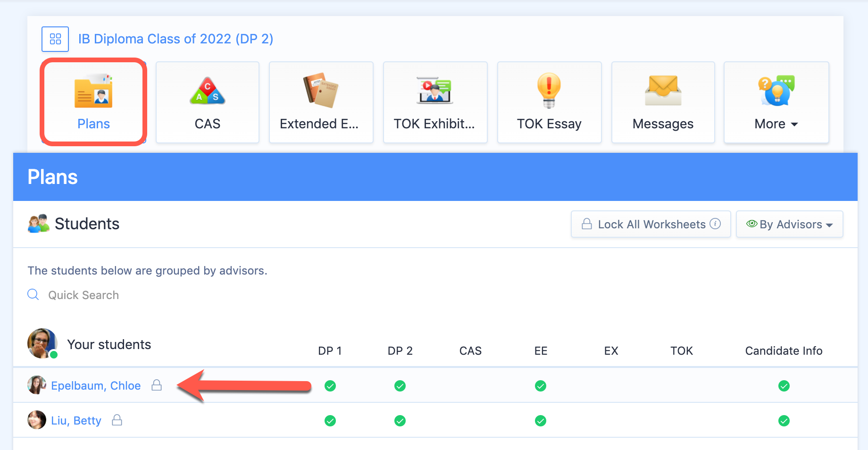The width and height of the screenshot is (868, 450).
Task: Open the Plans folder icon tile
Action: (x=93, y=102)
